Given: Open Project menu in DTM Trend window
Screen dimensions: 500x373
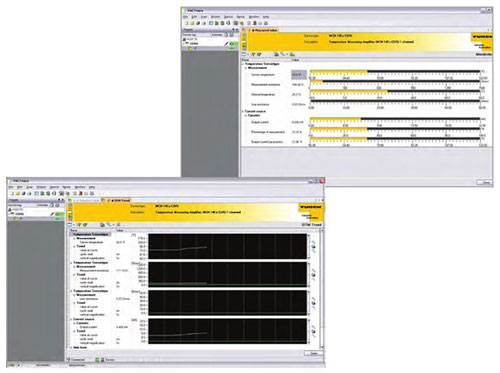Looking at the screenshot, I should (41, 187).
